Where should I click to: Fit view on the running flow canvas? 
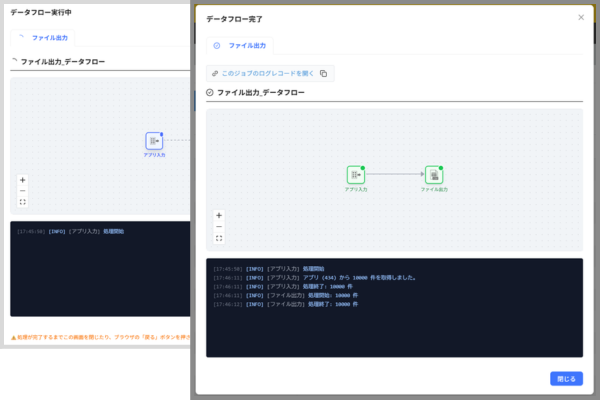[x=23, y=202]
